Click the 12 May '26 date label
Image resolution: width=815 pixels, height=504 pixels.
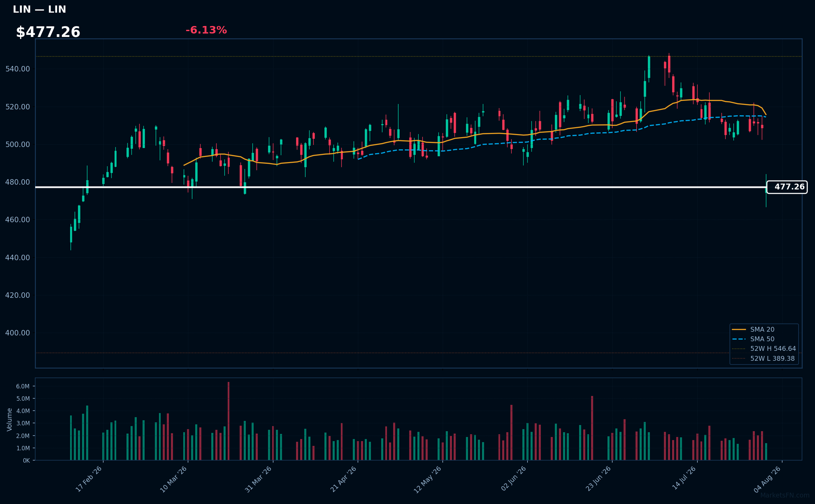[428, 479]
